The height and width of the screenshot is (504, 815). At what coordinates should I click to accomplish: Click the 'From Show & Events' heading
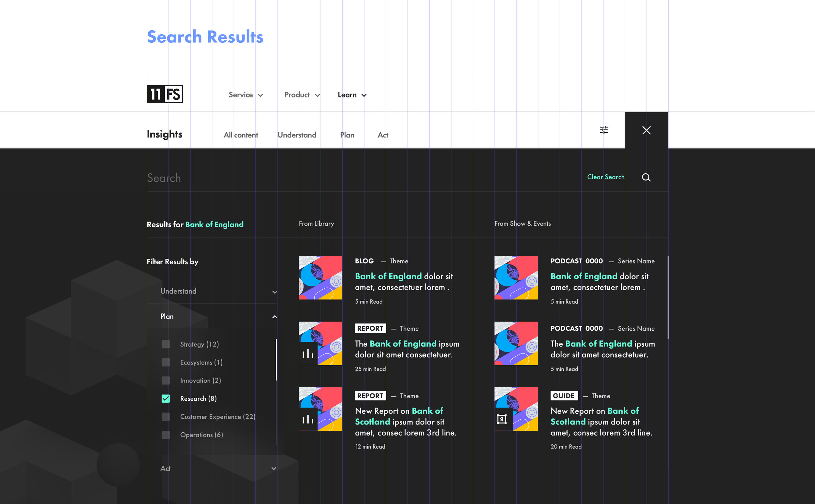523,224
